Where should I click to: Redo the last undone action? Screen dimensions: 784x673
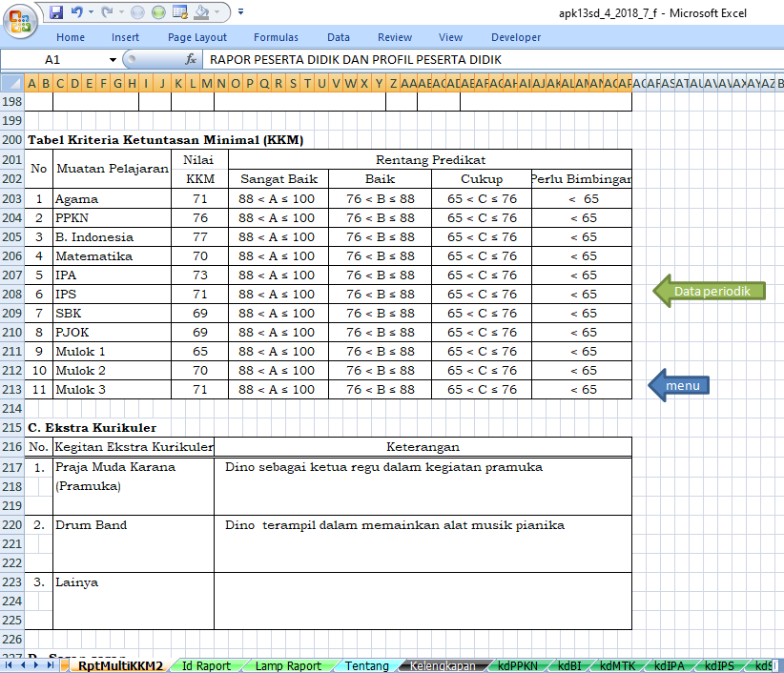click(x=107, y=12)
